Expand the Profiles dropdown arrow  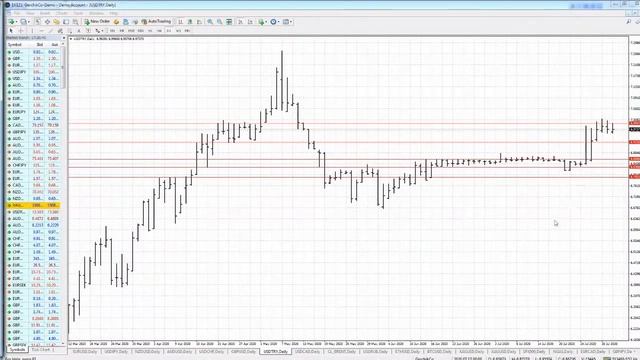click(x=29, y=22)
